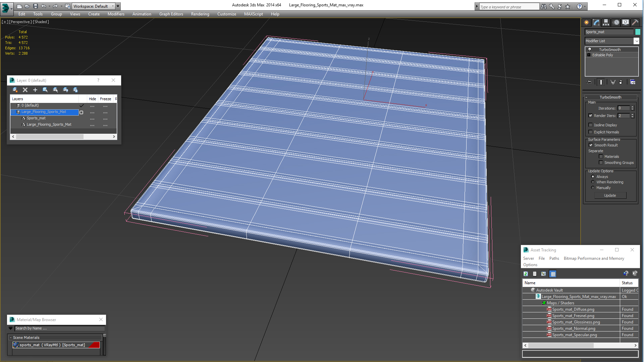The height and width of the screenshot is (362, 644).
Task: Open the Undo history dropdown arrow
Action: [x=49, y=6]
